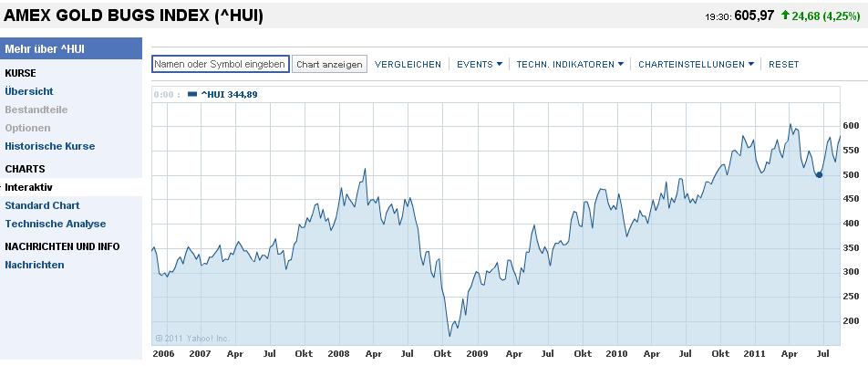Open the Übersicht link in sidebar

click(x=29, y=91)
